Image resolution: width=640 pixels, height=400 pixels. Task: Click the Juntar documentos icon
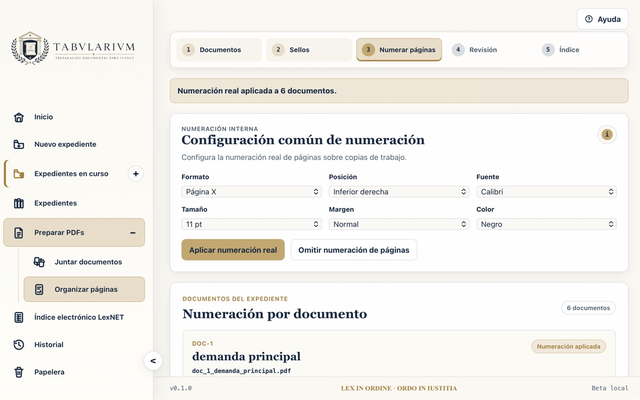click(39, 262)
